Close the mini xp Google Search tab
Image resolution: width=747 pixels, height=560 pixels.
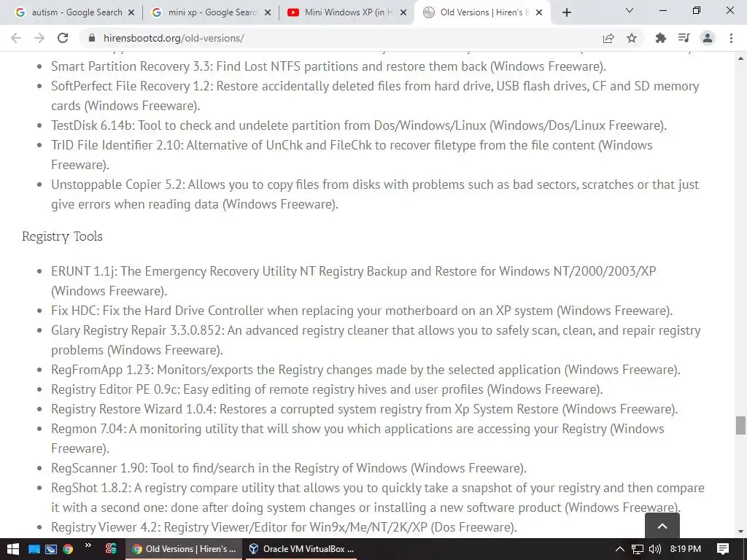268,12
